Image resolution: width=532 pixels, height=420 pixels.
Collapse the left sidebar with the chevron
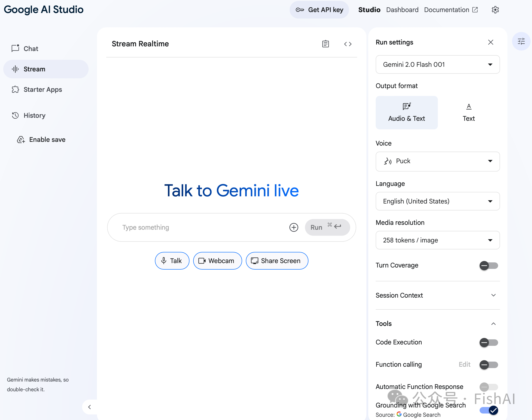point(90,407)
